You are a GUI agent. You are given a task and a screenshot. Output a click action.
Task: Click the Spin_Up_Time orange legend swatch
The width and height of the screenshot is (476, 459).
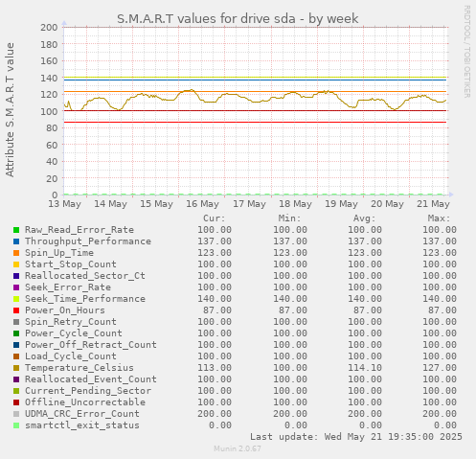16,253
